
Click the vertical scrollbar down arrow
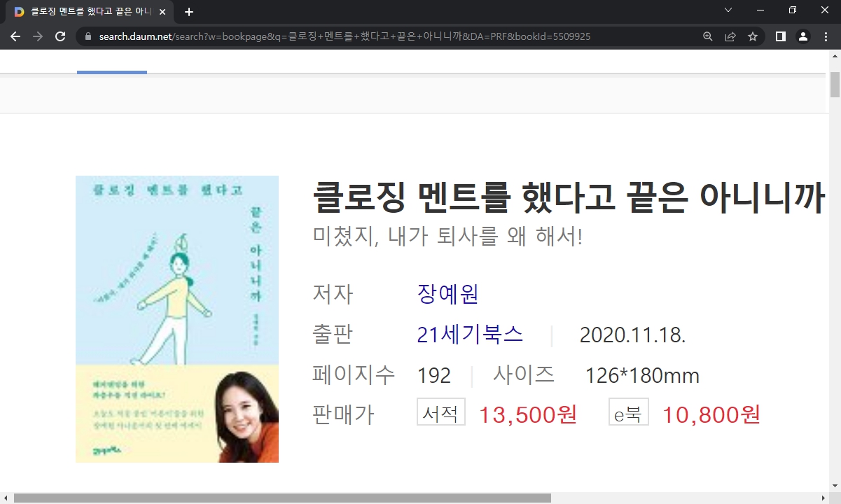pyautogui.click(x=835, y=486)
